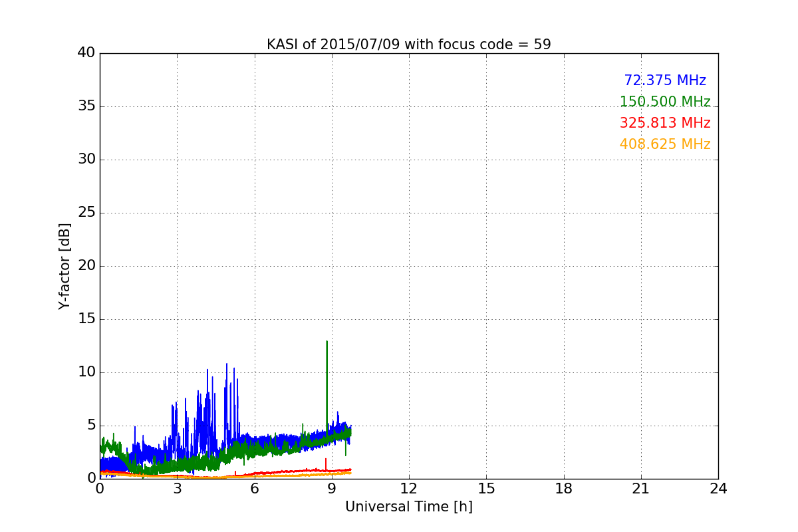Click the y-axis tick label 25

click(x=86, y=213)
